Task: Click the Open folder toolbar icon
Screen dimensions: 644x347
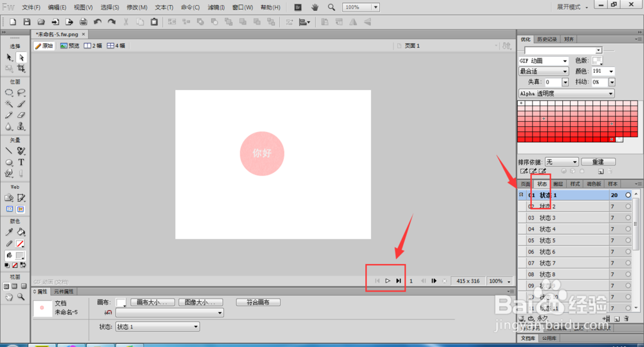Action: coord(41,22)
